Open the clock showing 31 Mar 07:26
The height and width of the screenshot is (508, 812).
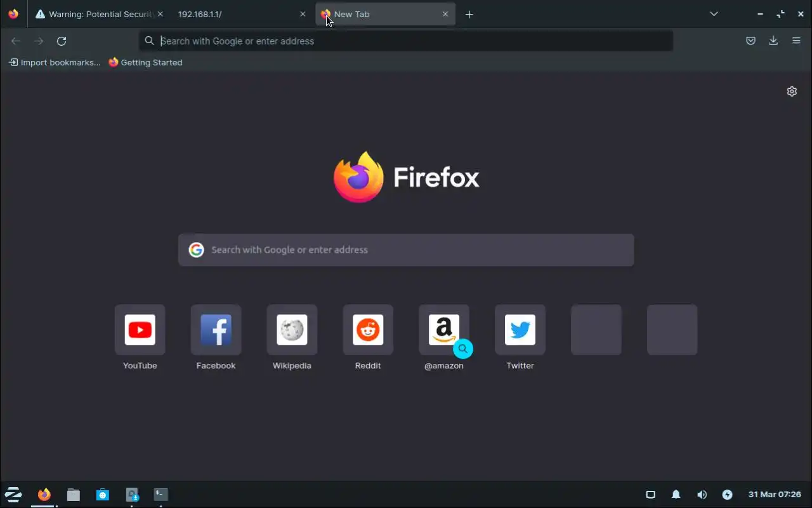pyautogui.click(x=775, y=494)
